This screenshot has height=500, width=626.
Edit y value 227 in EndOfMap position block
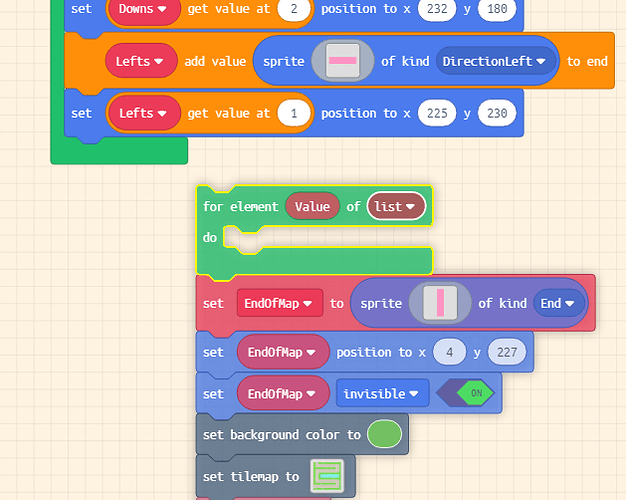pyautogui.click(x=507, y=352)
